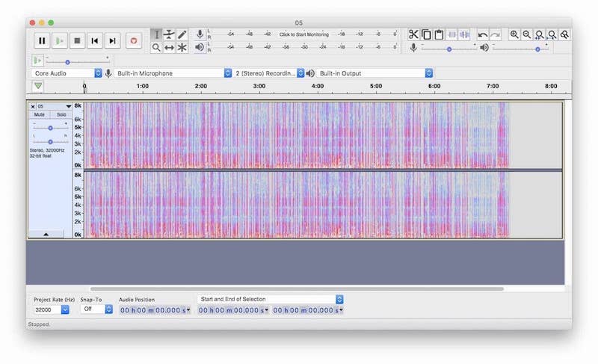This screenshot has height=364, width=598.
Task: Mute track 05
Action: 39,114
